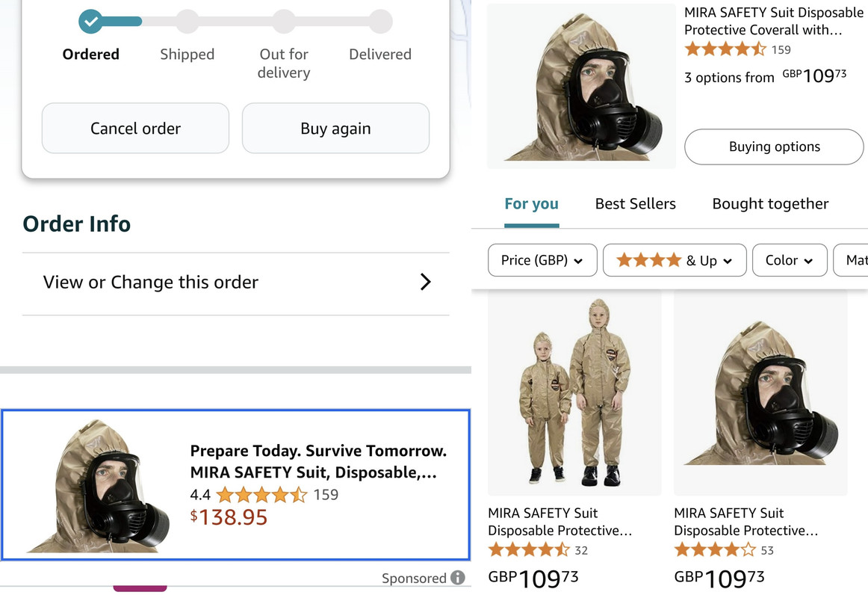Click the top gas mask product thumbnail
The width and height of the screenshot is (868, 598).
[581, 86]
